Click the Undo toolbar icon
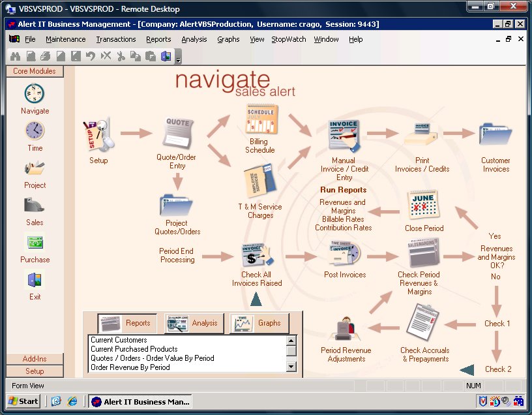Viewport: 532px width, 415px height. point(90,56)
